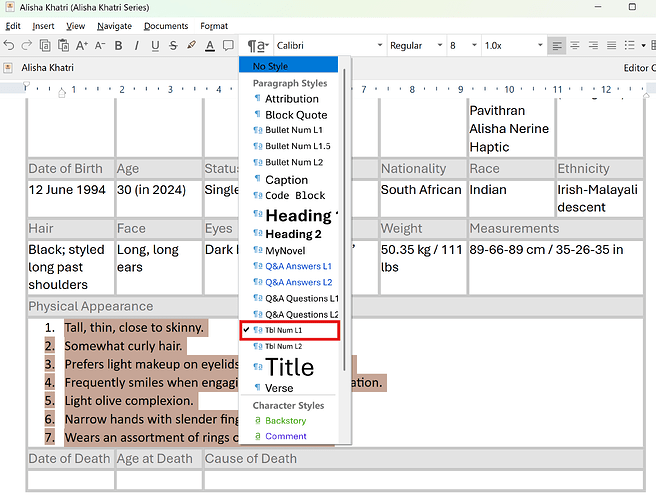656x500 pixels.
Task: Toggle Bold formatting
Action: coord(118,45)
